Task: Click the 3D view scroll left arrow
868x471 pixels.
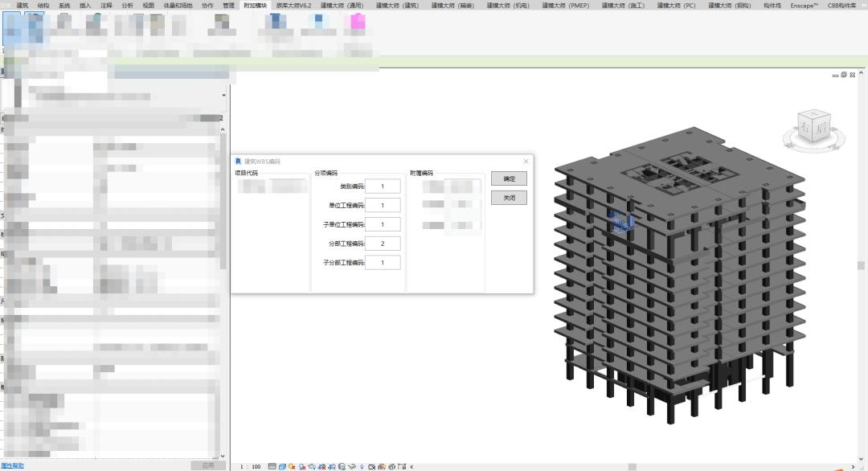Action: point(411,466)
